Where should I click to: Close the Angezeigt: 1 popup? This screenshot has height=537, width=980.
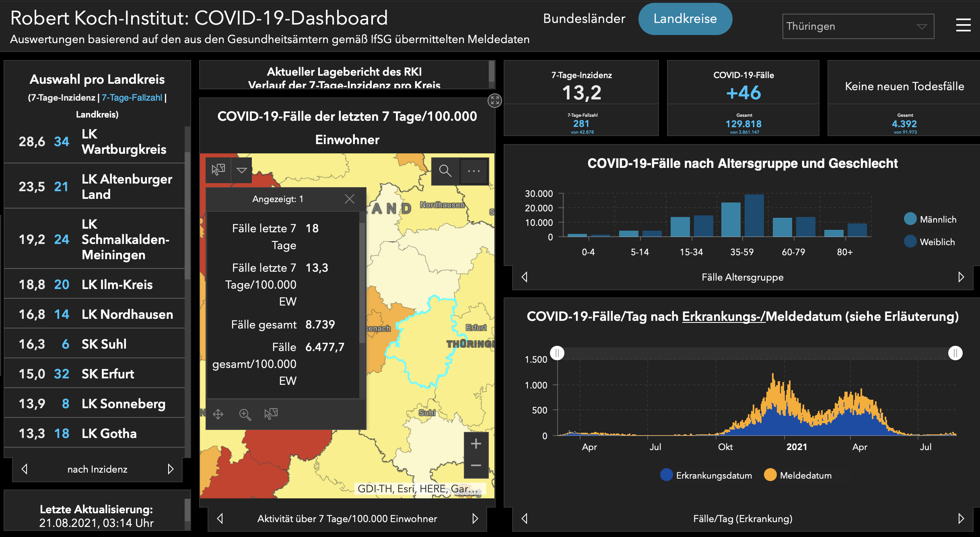[x=350, y=199]
